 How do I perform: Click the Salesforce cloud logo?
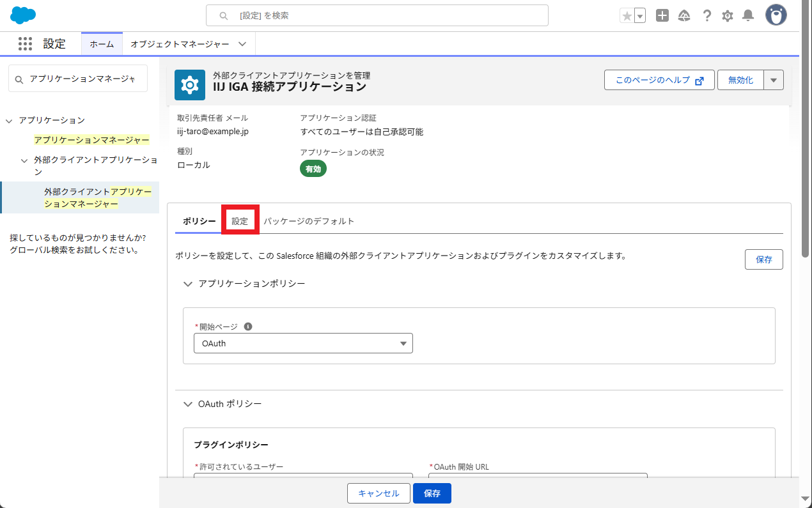(24, 15)
